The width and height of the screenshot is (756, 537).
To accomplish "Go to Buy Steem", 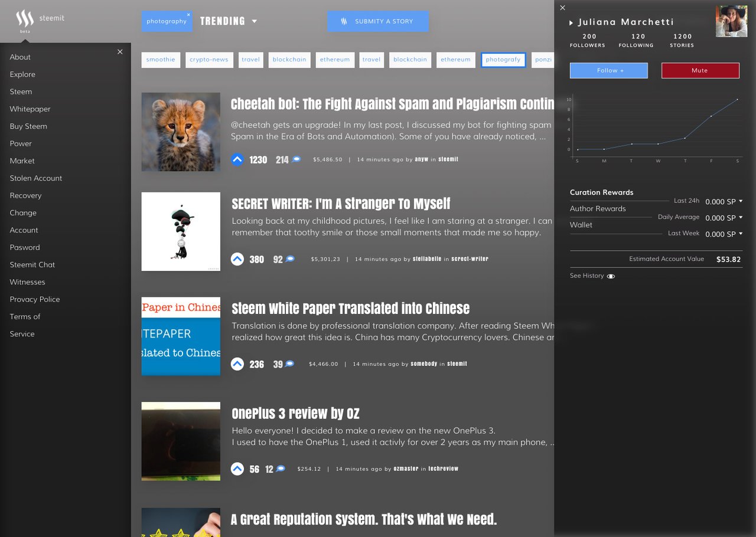I will (28, 126).
